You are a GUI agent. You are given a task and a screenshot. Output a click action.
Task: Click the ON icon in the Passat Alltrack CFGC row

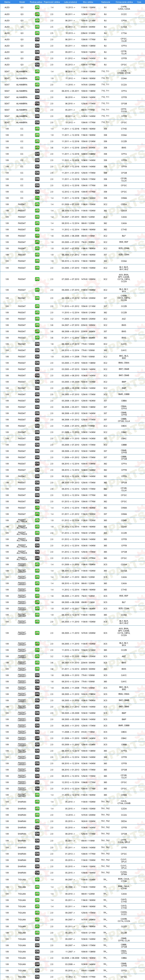37,558
